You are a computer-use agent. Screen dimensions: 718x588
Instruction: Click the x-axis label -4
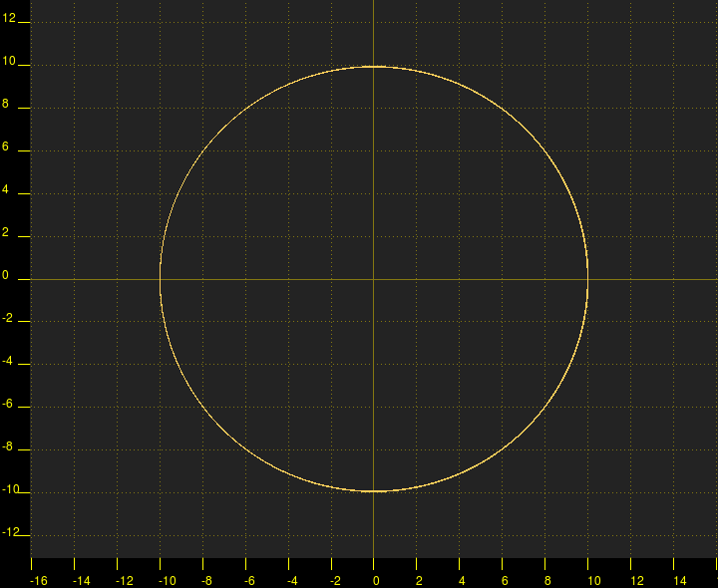click(x=292, y=581)
